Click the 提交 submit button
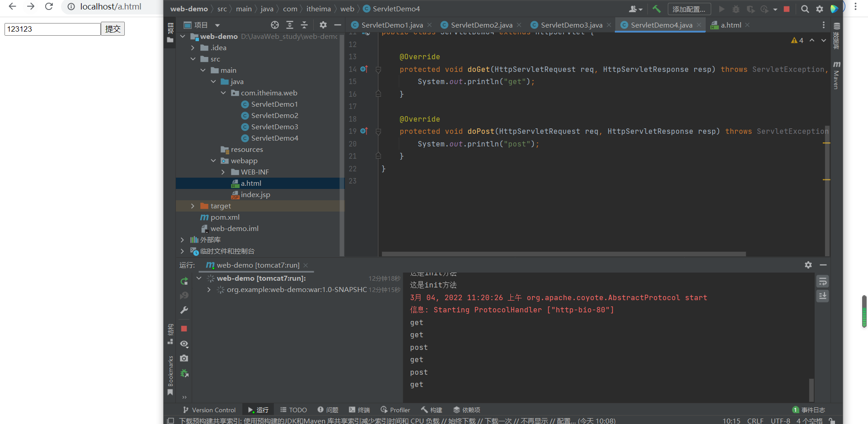868x424 pixels. [113, 29]
